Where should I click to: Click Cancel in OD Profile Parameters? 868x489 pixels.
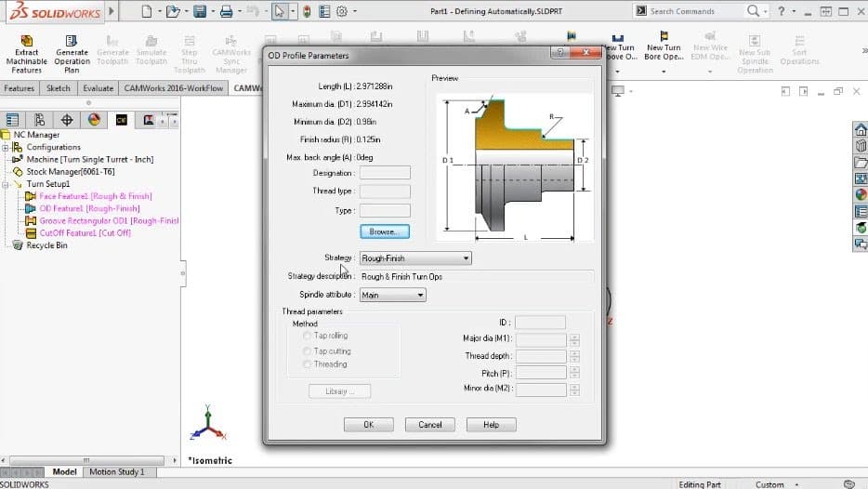[x=430, y=425]
